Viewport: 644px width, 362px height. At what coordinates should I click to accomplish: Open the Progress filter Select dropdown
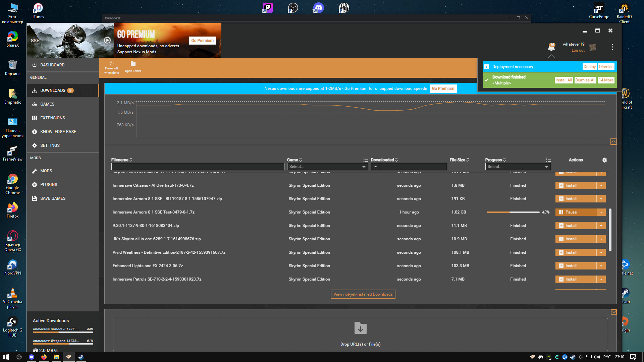(518, 167)
